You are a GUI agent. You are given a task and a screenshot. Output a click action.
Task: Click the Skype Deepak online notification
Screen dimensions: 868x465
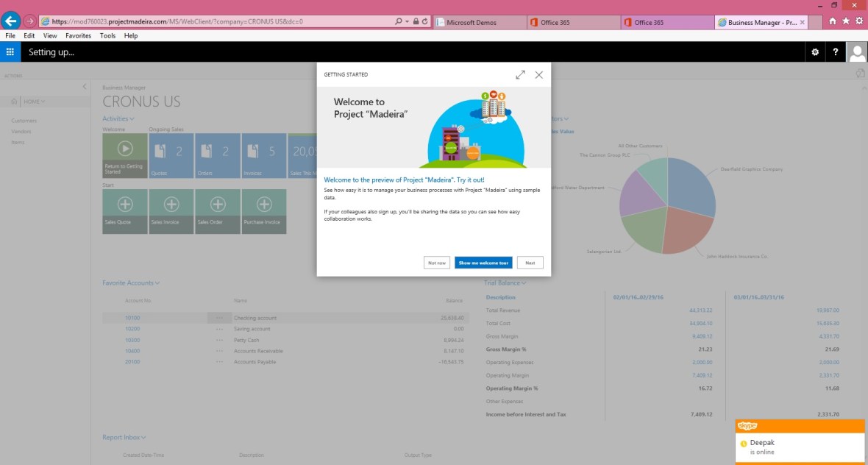[x=800, y=447]
